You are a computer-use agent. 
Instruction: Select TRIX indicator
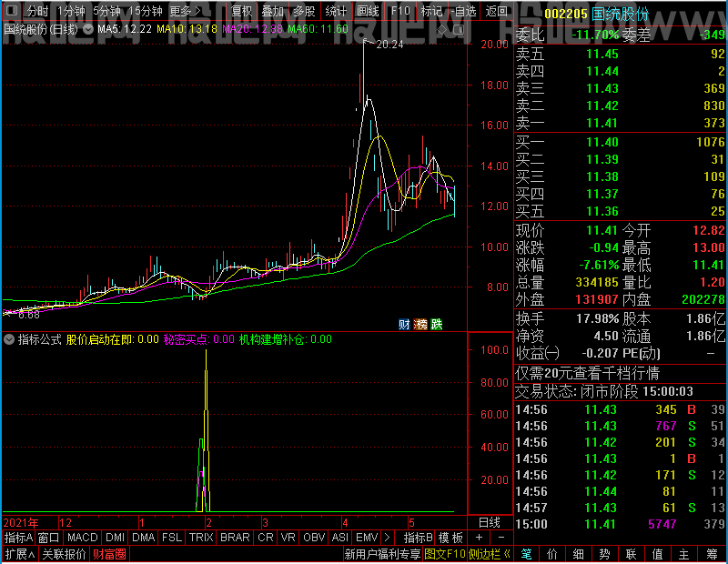[x=201, y=538]
